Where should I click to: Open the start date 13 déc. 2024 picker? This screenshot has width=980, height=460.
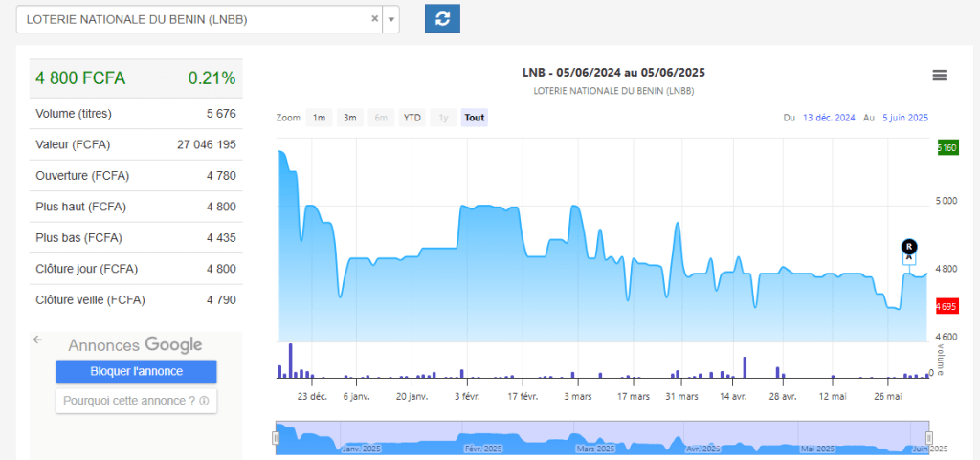pos(829,118)
